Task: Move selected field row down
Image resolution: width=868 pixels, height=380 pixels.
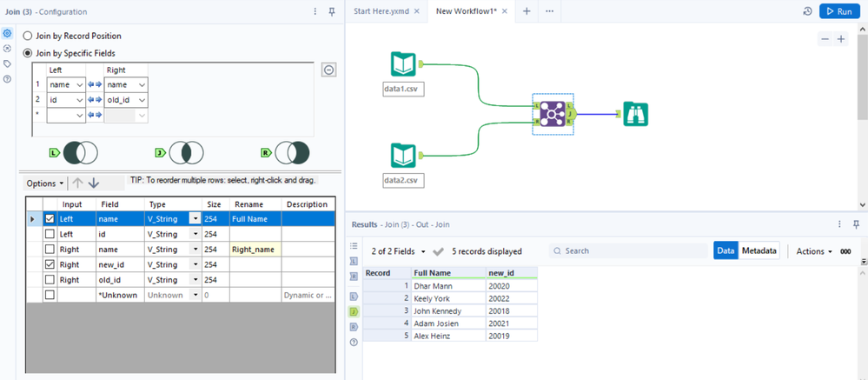Action: (x=94, y=183)
